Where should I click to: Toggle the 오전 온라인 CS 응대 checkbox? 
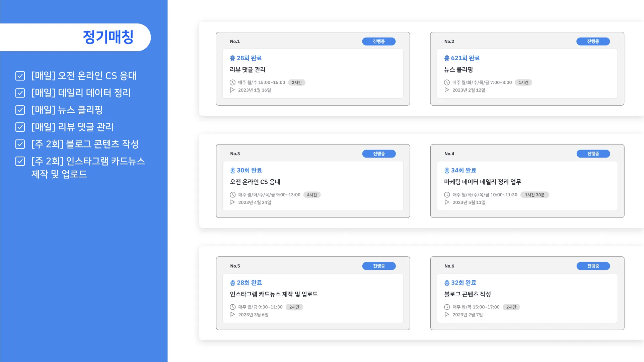tap(20, 76)
